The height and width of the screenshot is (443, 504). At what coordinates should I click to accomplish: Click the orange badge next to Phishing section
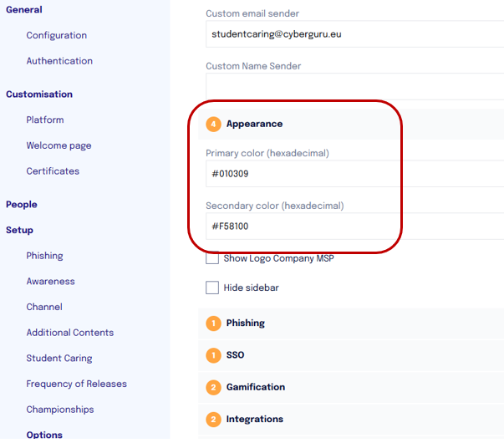coord(214,323)
